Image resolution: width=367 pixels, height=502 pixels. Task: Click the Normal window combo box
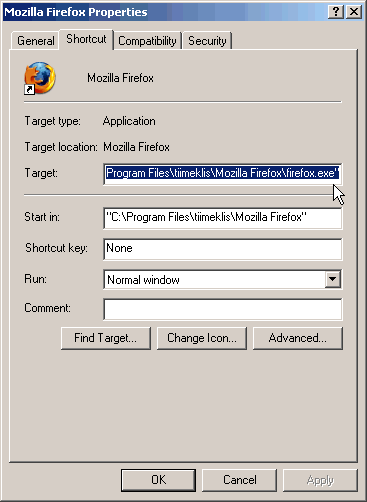(223, 279)
